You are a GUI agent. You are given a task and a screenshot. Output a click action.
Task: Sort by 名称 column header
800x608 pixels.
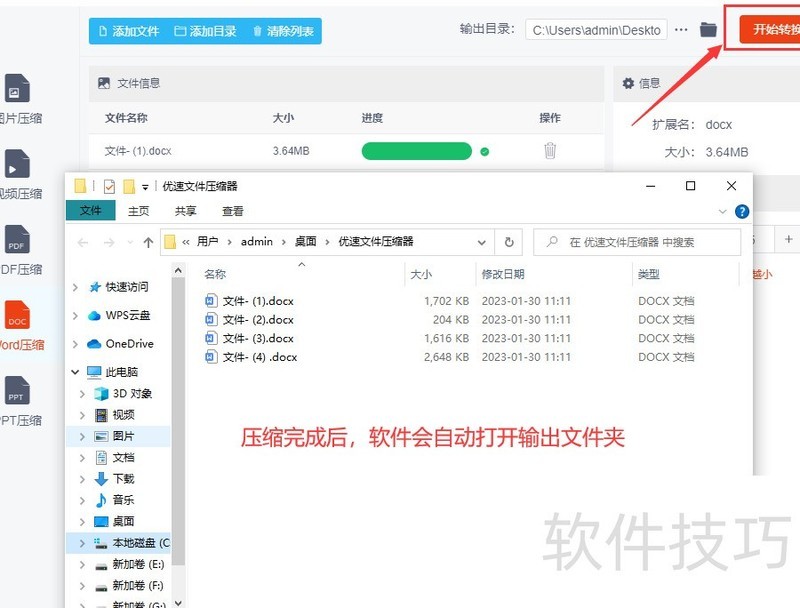[x=215, y=274]
